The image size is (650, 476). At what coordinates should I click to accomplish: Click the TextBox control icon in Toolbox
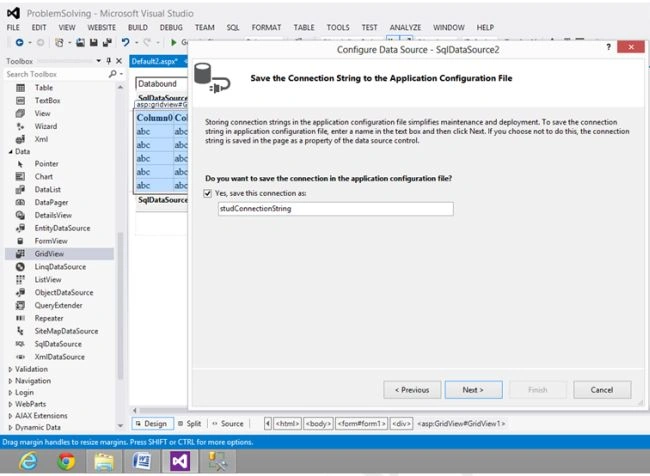pyautogui.click(x=20, y=100)
